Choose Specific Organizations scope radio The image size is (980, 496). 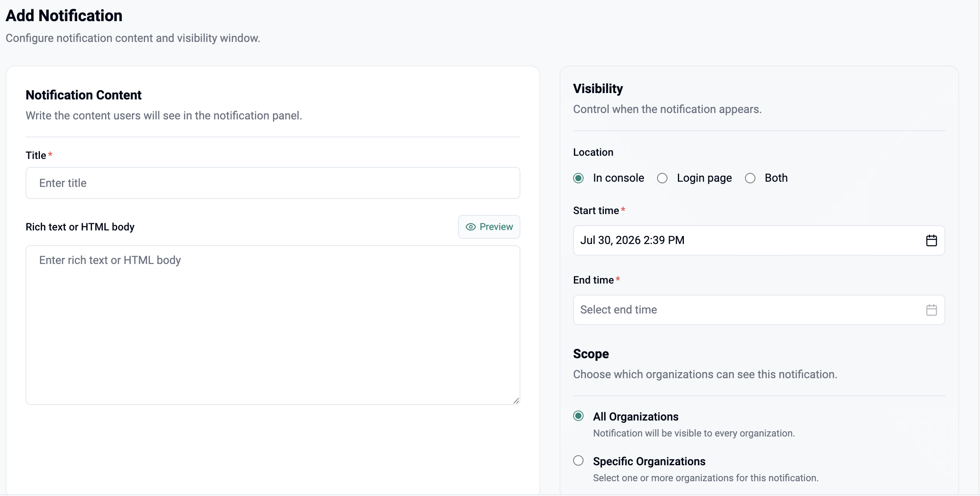pyautogui.click(x=578, y=460)
